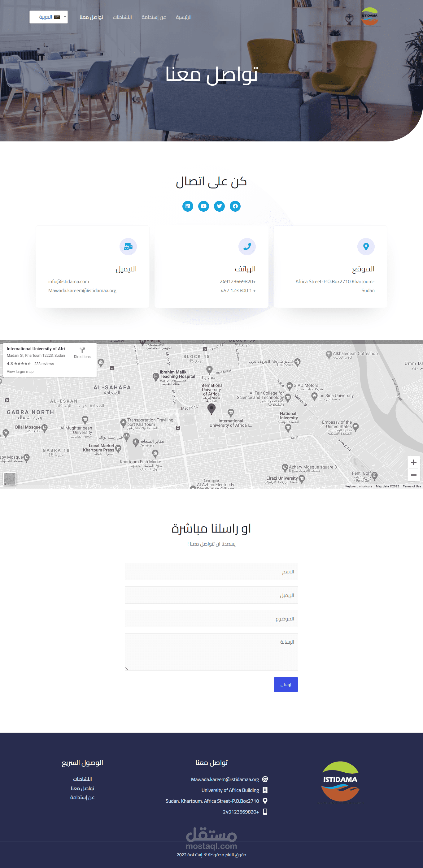
Task: Click النشاطات in the footer quick links
Action: 82,779
